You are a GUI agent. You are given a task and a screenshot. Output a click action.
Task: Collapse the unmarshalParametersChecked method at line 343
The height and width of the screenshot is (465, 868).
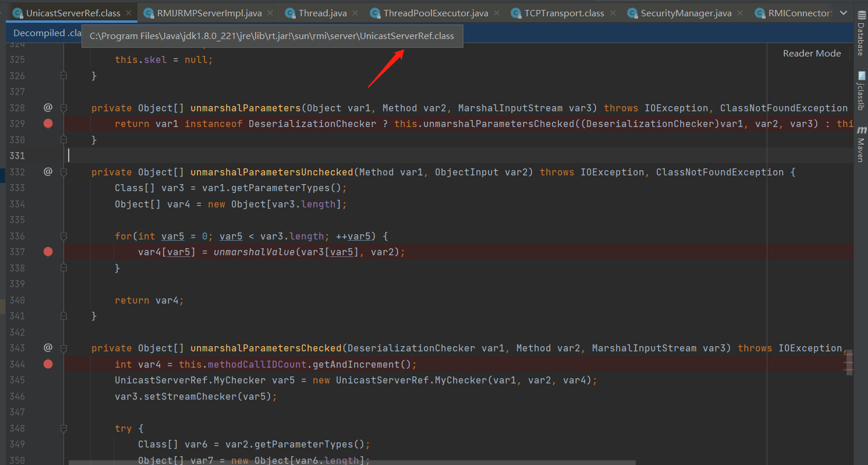(x=63, y=348)
